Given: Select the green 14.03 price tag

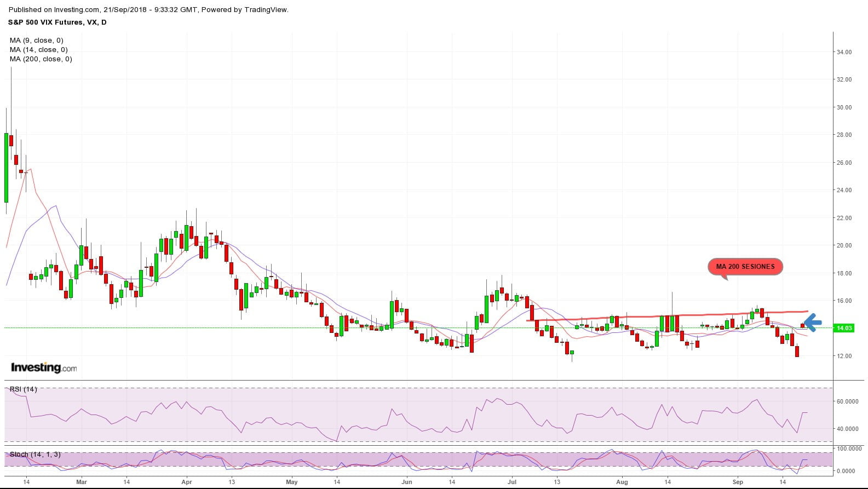Looking at the screenshot, I should tap(843, 328).
